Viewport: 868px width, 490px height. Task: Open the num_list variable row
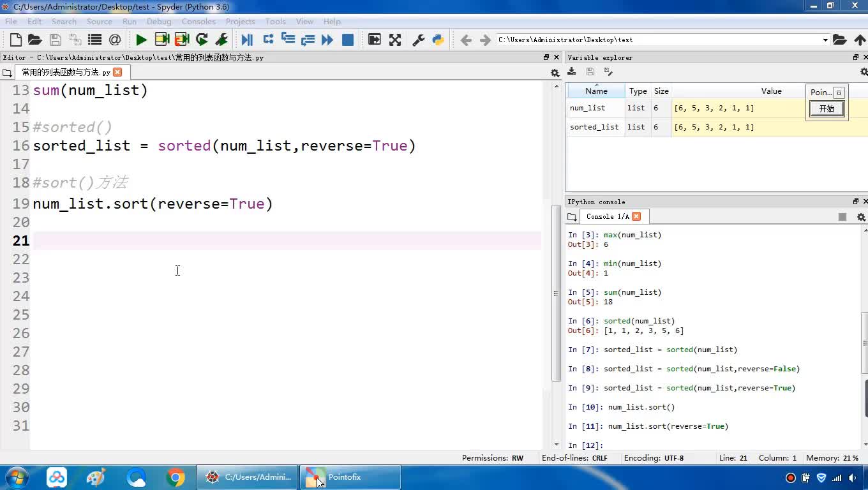[x=587, y=108]
